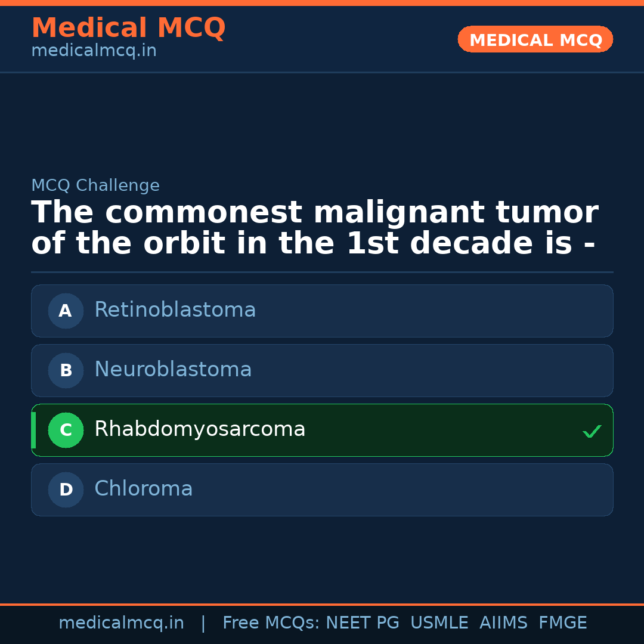644x644 pixels.
Task: Click FMGE in the footer
Action: 563,623
